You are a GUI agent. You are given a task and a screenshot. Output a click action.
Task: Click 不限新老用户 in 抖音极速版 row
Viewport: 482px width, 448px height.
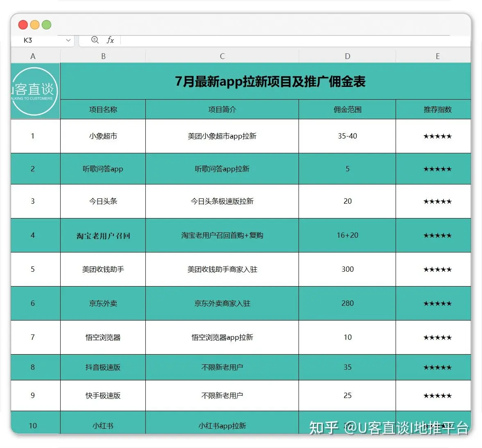coord(222,367)
